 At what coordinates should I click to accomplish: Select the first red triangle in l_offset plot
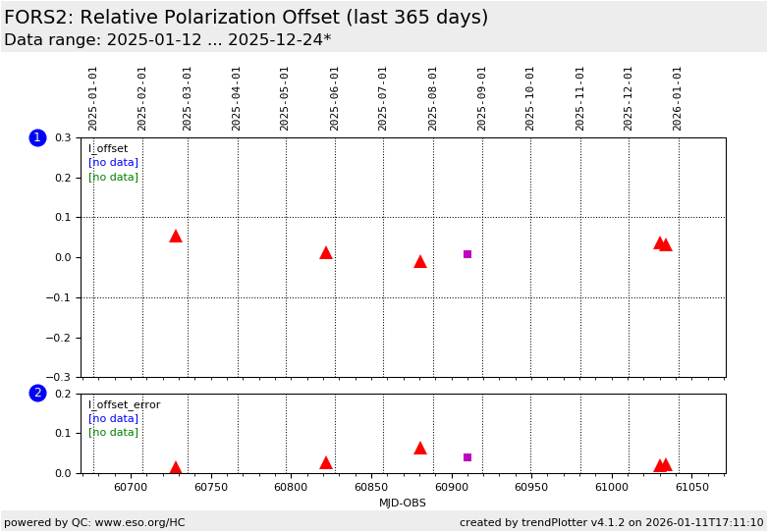pyautogui.click(x=176, y=236)
